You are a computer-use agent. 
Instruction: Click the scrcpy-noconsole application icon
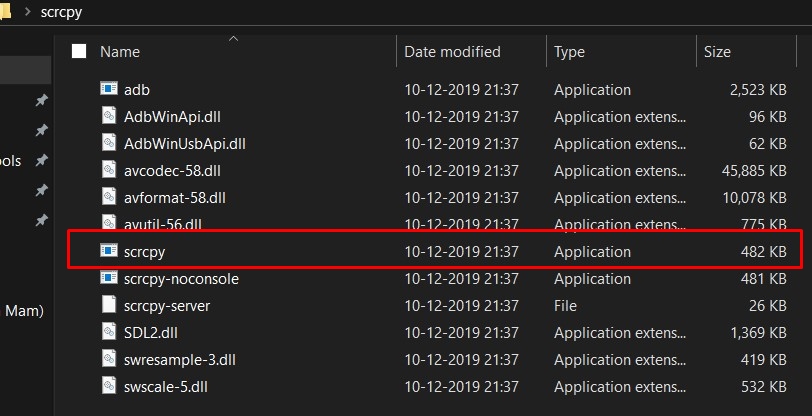click(109, 278)
